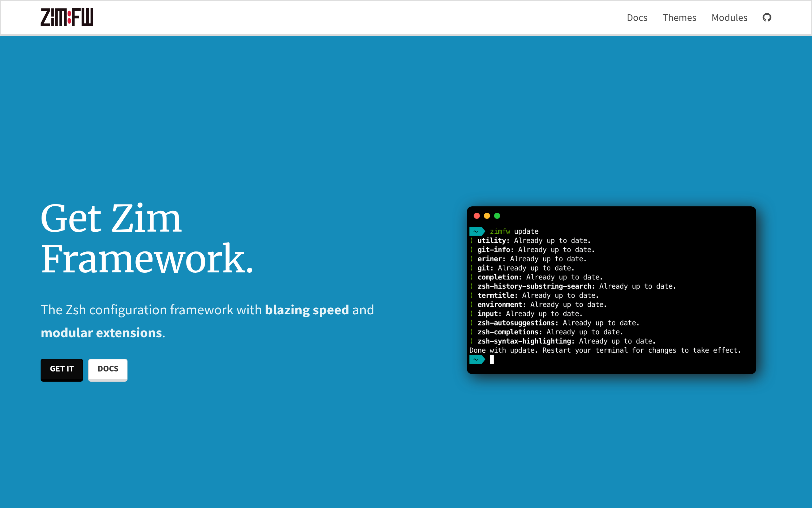812x508 pixels.
Task: Go to the Themes navigation item
Action: click(x=679, y=17)
